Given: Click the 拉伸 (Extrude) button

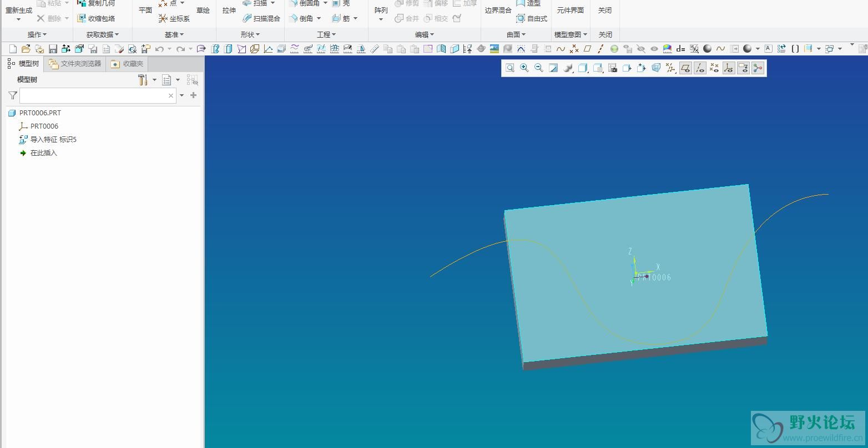Looking at the screenshot, I should click(x=229, y=11).
